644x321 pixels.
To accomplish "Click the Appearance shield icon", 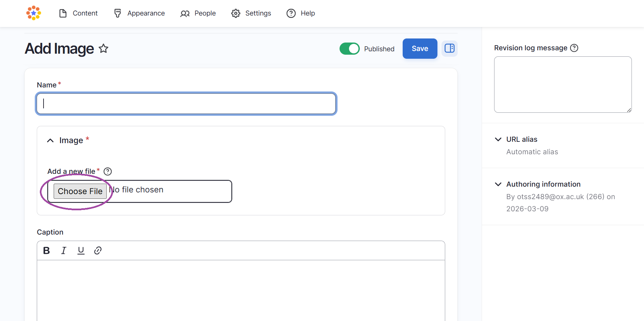I will coord(117,13).
